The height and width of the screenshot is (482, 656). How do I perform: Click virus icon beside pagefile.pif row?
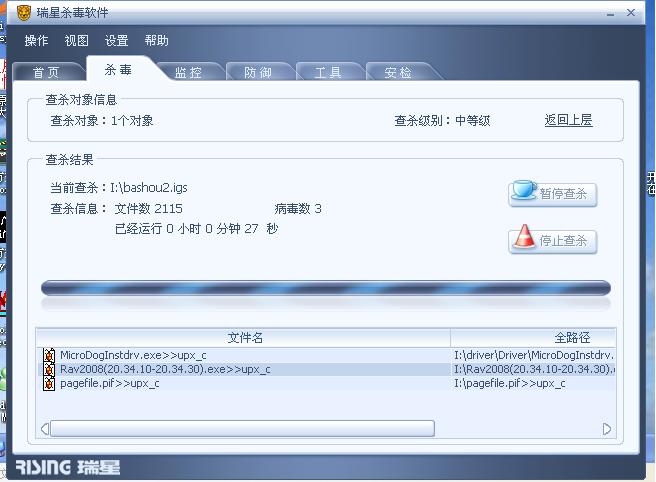pyautogui.click(x=49, y=383)
